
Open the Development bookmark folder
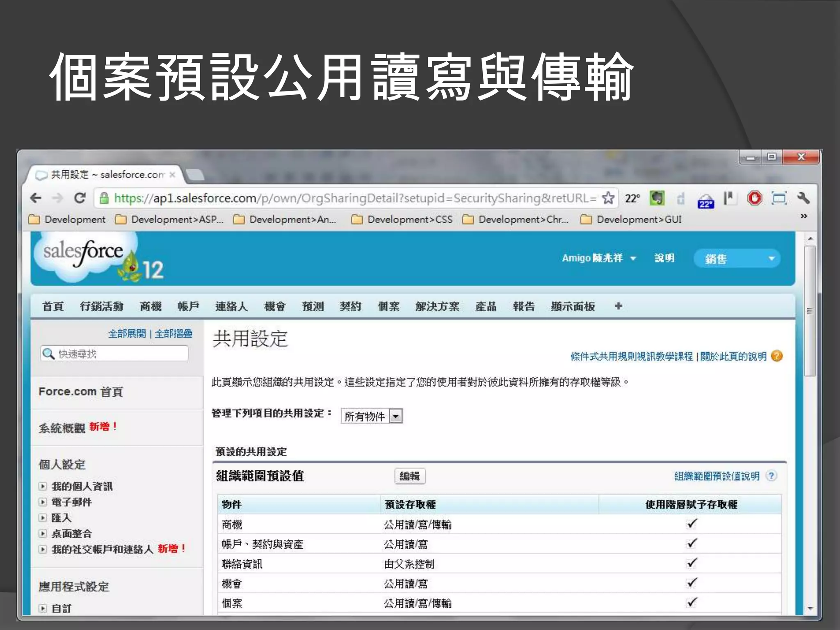(67, 219)
